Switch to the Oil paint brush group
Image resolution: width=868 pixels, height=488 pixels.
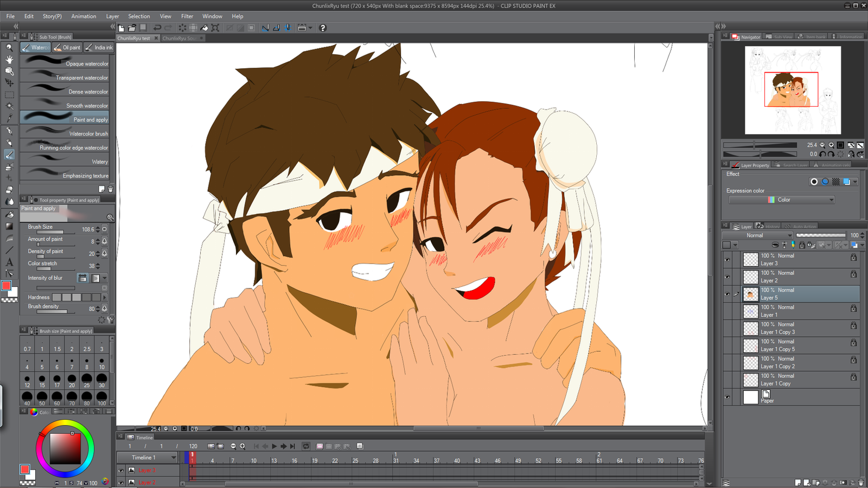(67, 48)
